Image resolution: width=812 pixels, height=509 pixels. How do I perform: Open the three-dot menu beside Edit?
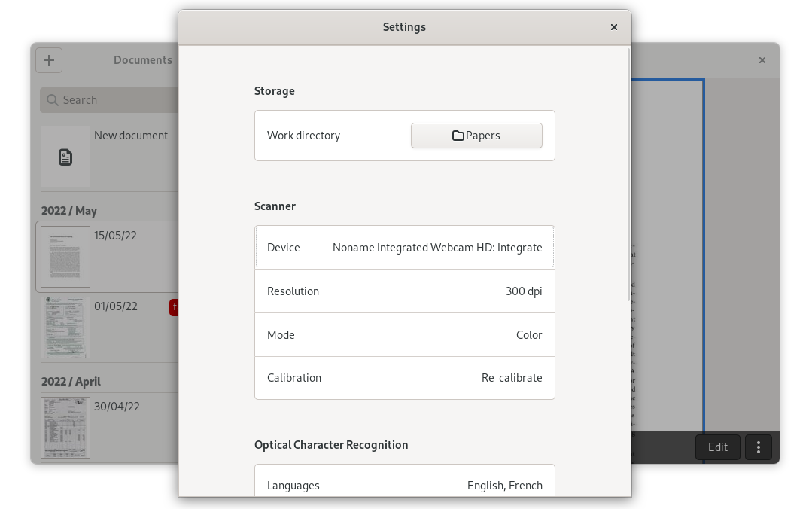(758, 447)
